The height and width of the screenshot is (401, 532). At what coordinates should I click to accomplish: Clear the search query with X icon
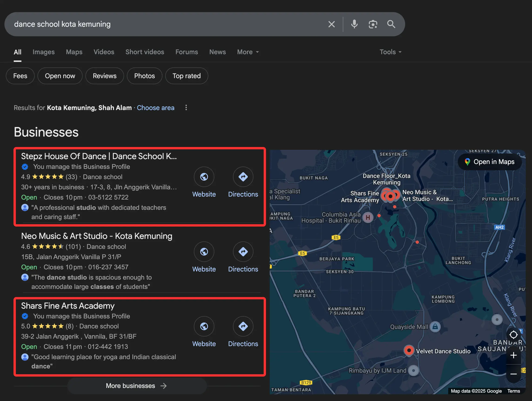click(x=331, y=24)
